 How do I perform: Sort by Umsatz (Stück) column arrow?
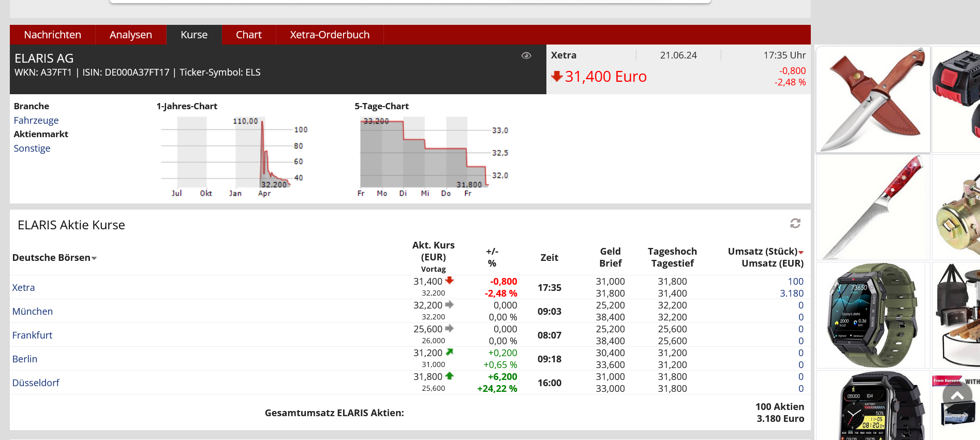pyautogui.click(x=801, y=252)
